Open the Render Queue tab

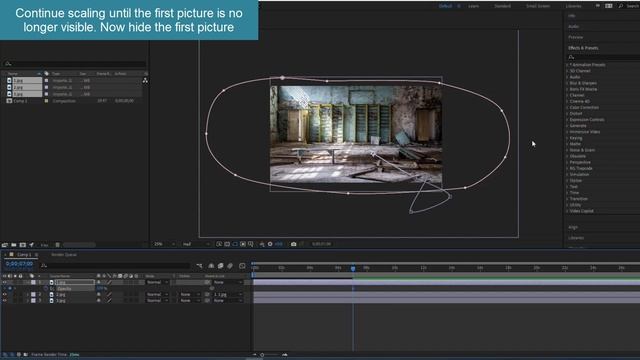coord(64,255)
